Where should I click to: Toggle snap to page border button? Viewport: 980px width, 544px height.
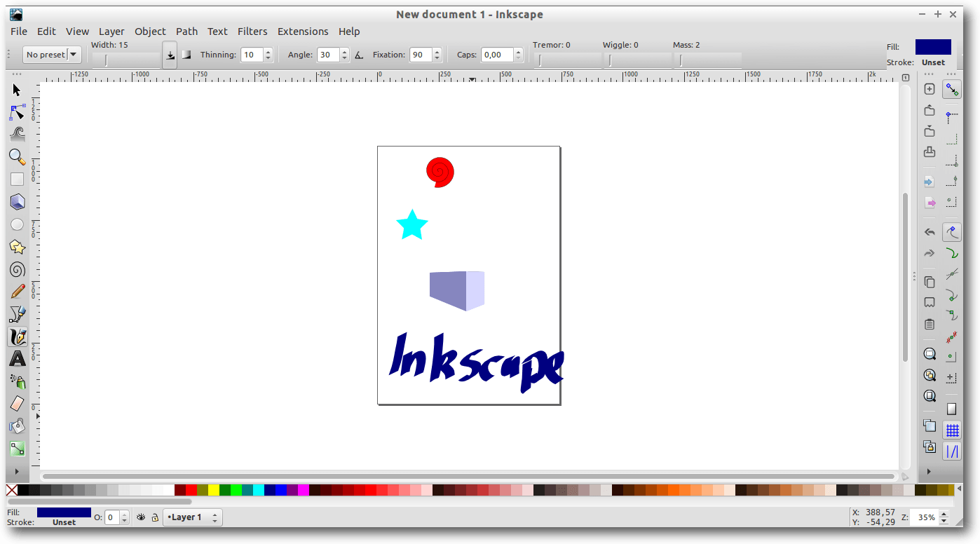[952, 409]
